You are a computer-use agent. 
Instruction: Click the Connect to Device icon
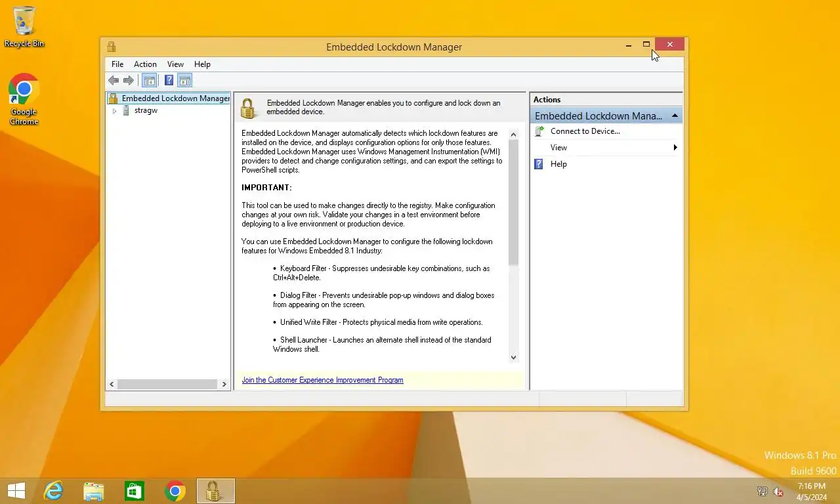point(539,131)
